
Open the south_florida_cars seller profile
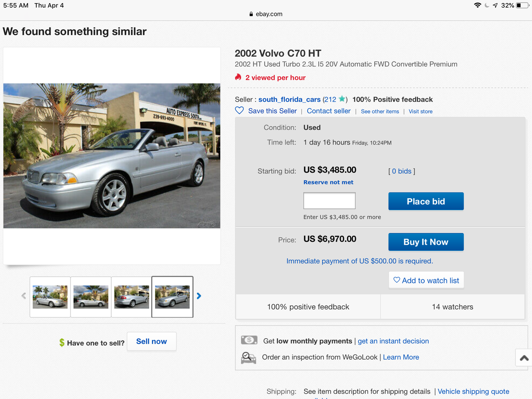[289, 99]
